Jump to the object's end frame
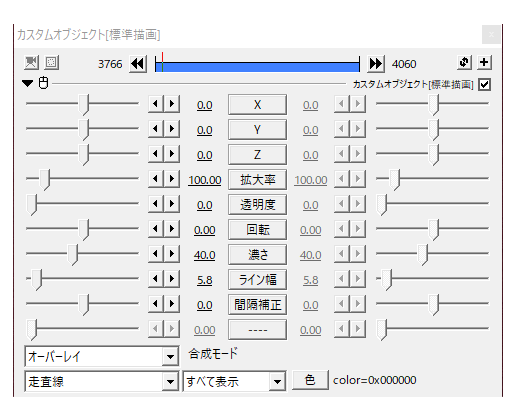Viewport: 511px width, 399px height. click(376, 63)
